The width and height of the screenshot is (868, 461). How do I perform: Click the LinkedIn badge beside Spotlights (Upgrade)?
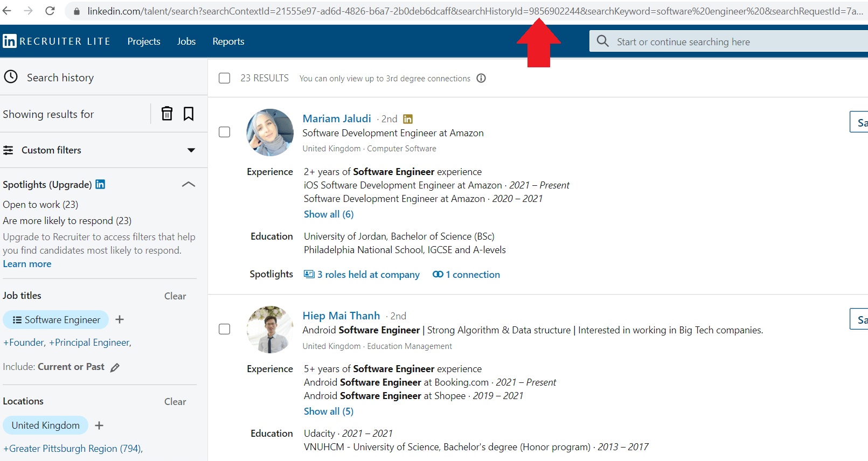click(100, 184)
